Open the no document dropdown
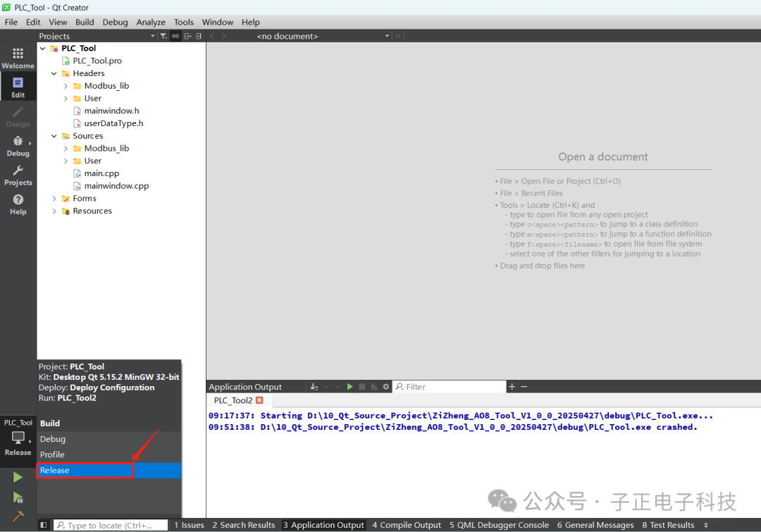The width and height of the screenshot is (761, 532). pyautogui.click(x=323, y=36)
